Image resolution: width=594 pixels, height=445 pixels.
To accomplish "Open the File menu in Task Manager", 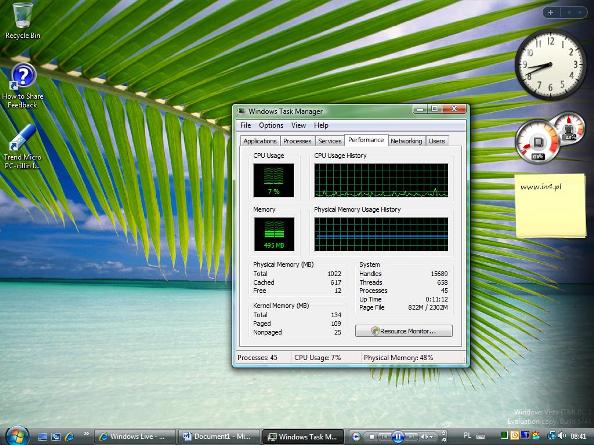I will [245, 125].
